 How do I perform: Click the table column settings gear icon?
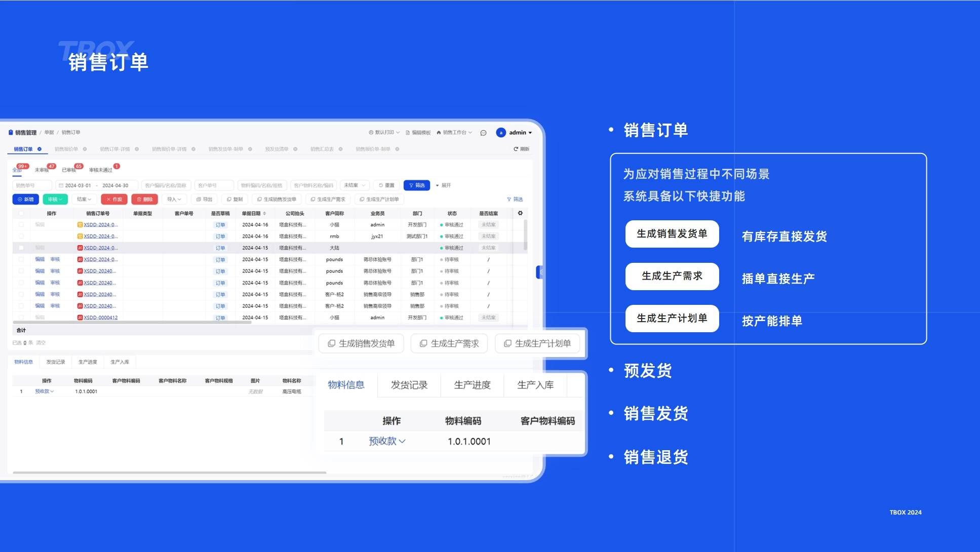[520, 213]
